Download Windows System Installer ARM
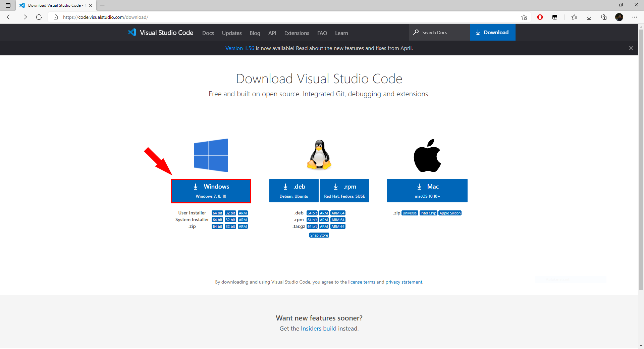Viewport: 644px width, 349px height. 243,220
